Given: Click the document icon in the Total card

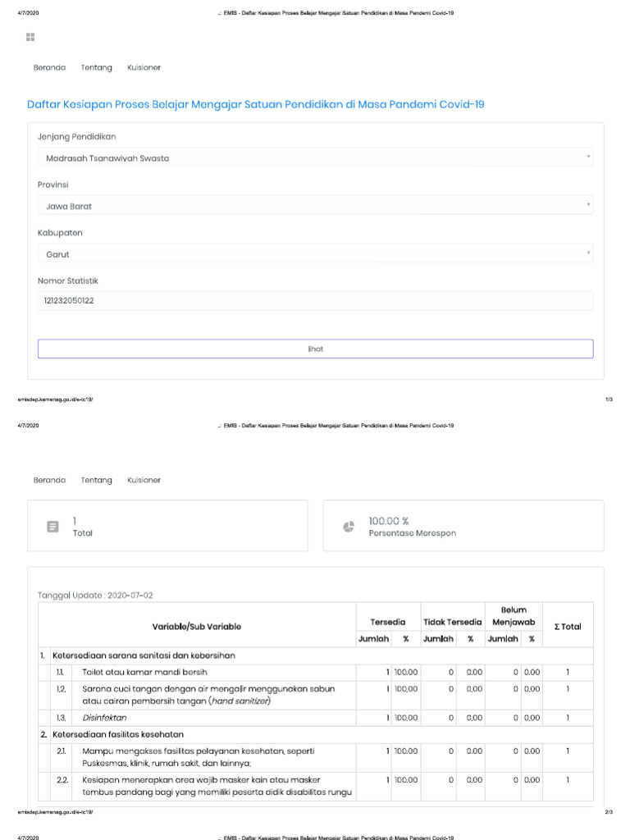Looking at the screenshot, I should tap(53, 527).
